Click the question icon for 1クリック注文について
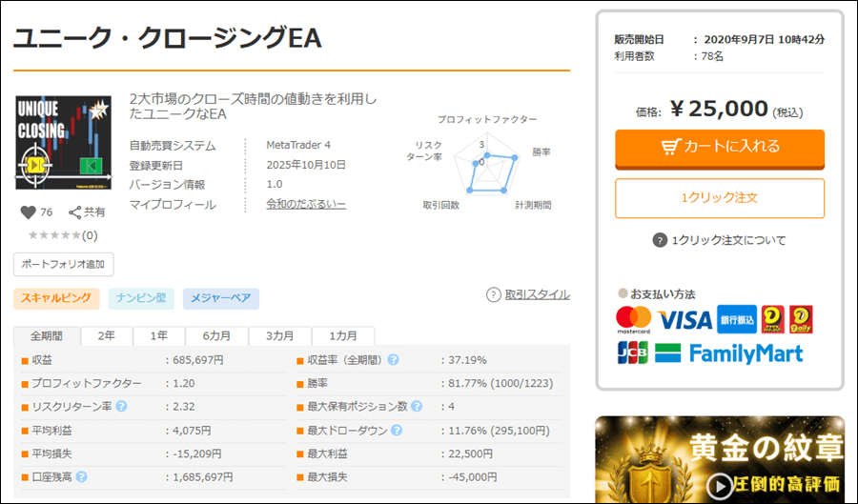 (660, 240)
